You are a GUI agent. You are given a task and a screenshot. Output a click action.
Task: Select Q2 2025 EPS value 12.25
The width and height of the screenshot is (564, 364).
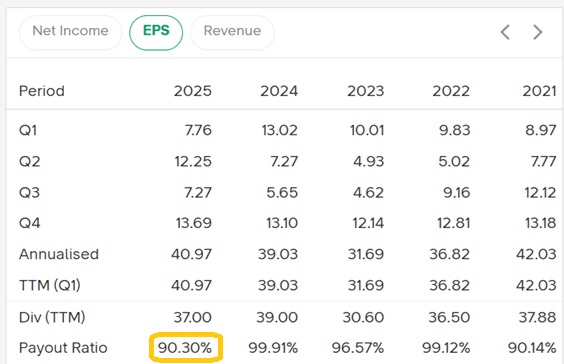193,161
